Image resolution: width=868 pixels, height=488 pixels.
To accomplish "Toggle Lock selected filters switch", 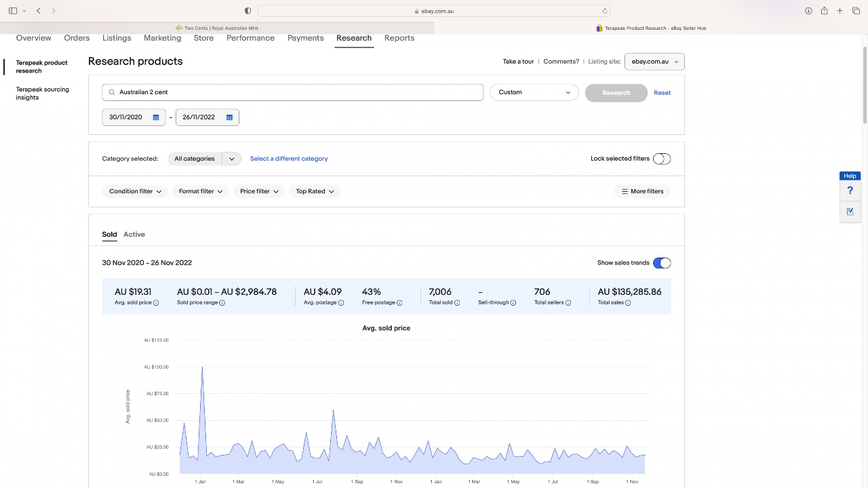I will point(662,159).
